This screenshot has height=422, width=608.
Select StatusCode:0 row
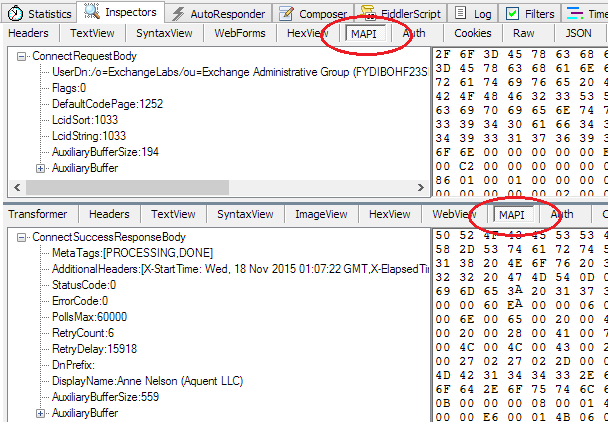click(x=84, y=285)
